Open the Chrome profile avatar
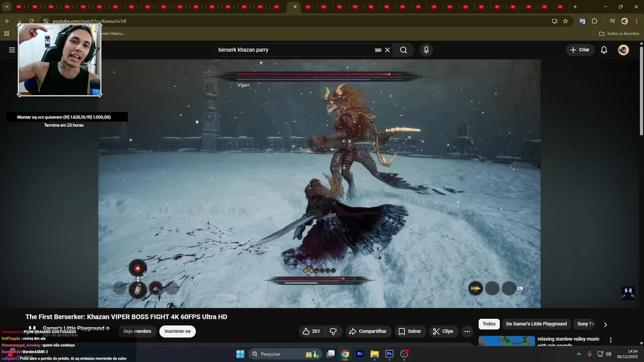The image size is (644, 362). [624, 21]
